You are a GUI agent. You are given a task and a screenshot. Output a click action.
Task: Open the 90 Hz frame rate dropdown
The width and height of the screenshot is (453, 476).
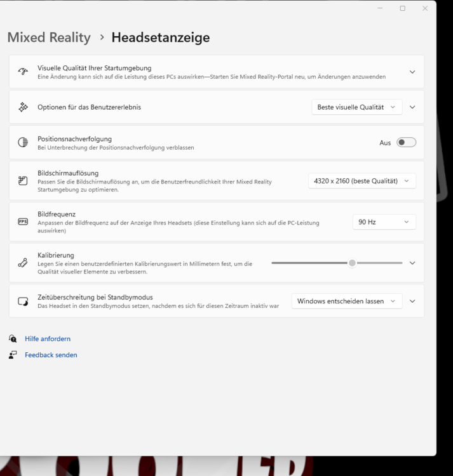[x=384, y=222]
